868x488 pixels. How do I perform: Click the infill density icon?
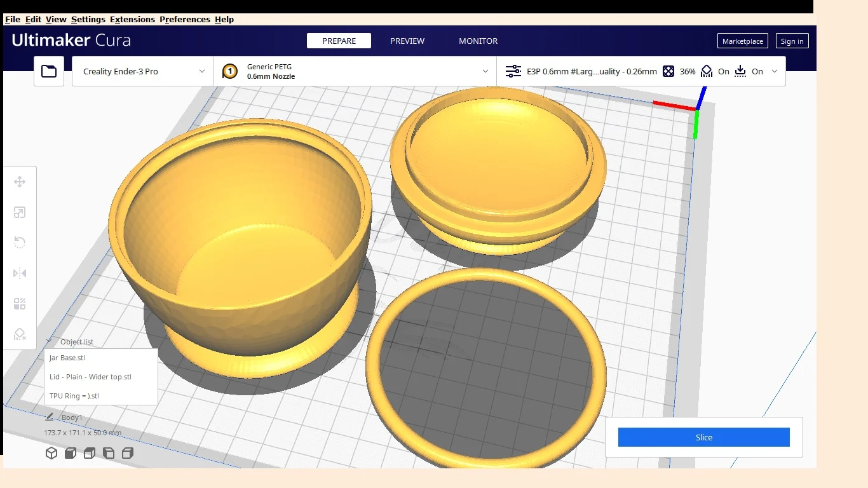click(x=668, y=71)
